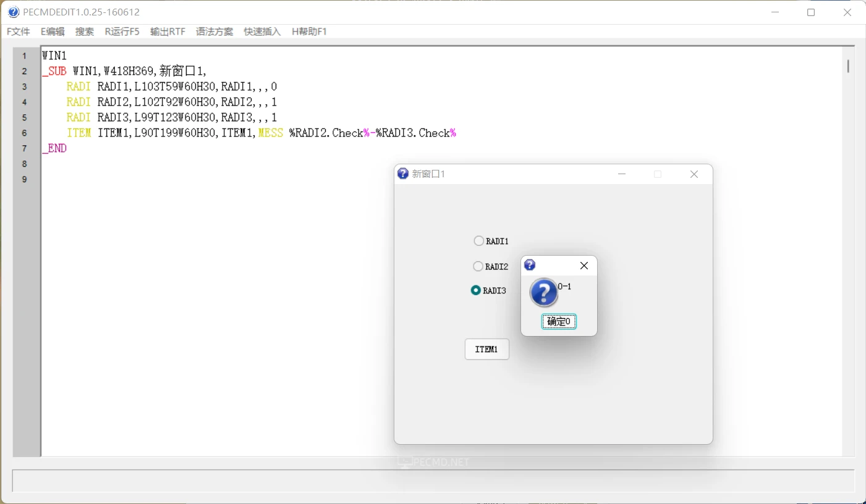Open the 语法方案 menu

point(214,31)
